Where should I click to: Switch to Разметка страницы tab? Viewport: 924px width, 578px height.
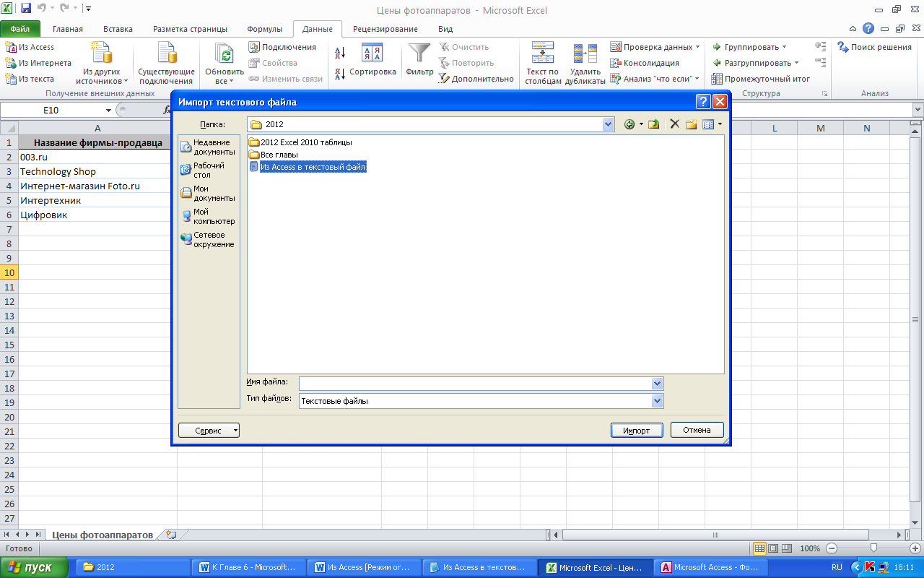(190, 29)
